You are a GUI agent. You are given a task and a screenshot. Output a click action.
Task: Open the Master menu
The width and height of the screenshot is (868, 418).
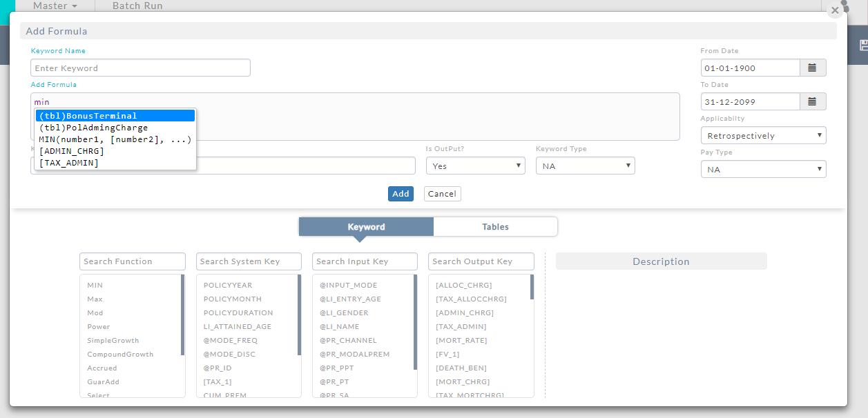click(55, 6)
